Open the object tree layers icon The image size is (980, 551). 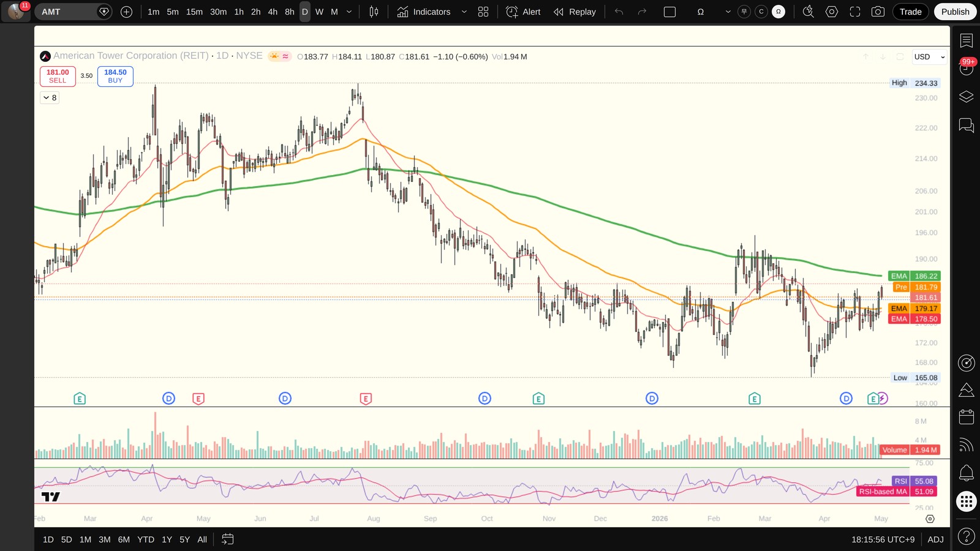(x=967, y=97)
